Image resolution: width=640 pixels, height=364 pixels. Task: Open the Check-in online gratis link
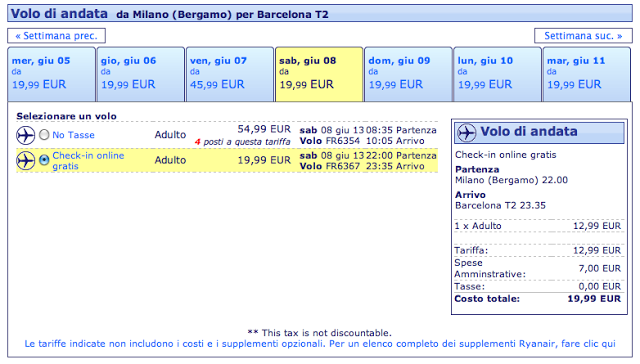[88, 161]
